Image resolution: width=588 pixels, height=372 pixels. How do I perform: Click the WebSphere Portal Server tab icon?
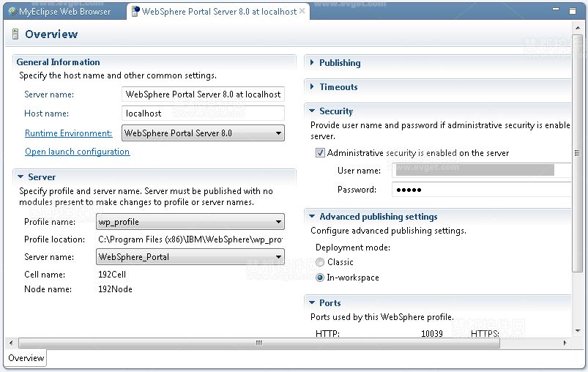tap(135, 12)
